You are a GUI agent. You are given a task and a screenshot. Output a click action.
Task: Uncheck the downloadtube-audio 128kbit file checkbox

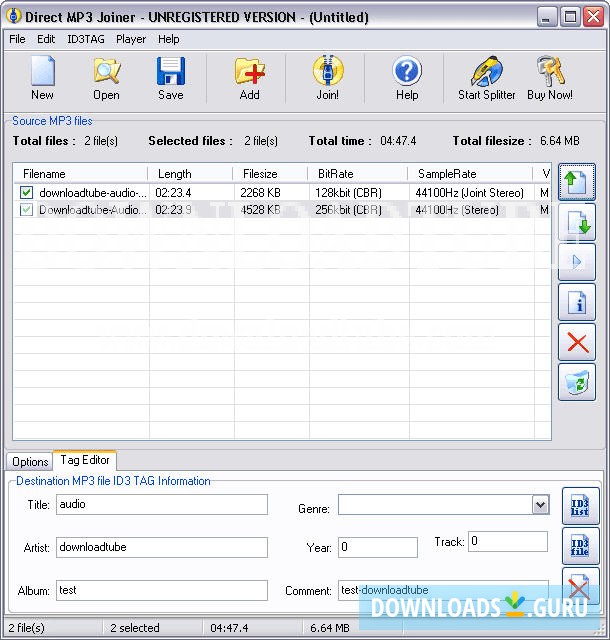point(27,192)
